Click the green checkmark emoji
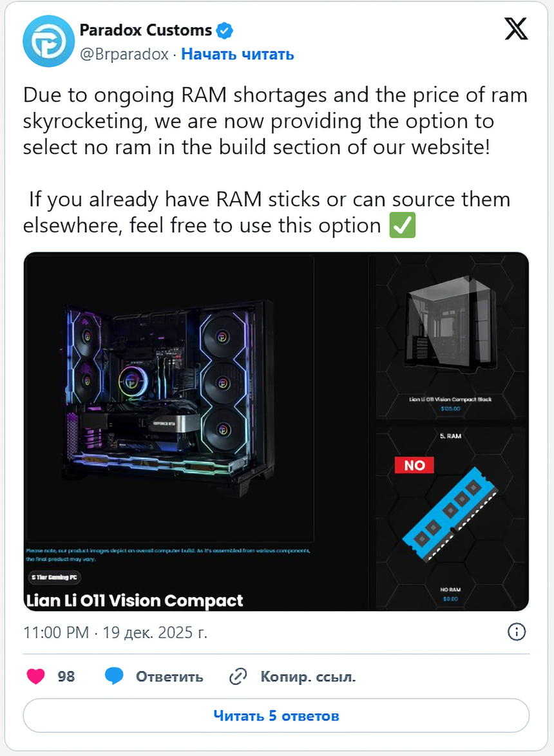 coord(403,225)
